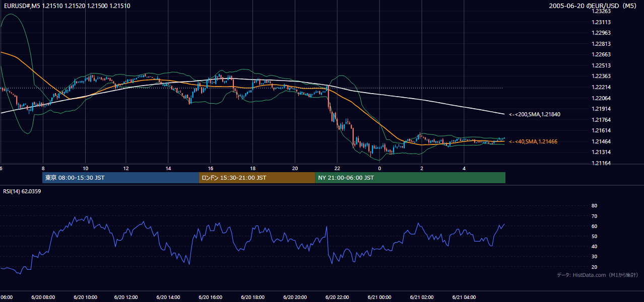Click the NY 21:00-06:00 JST session bar
644x302 pixels.
point(410,178)
